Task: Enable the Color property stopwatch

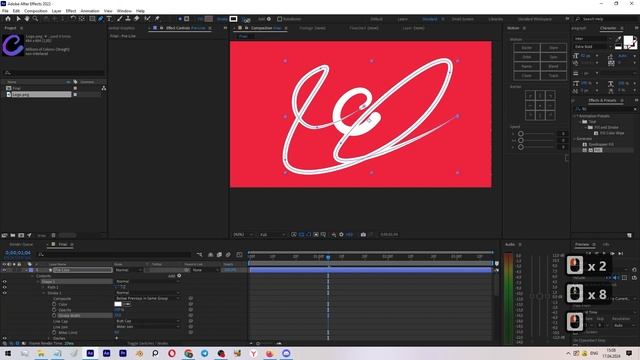Action: [x=54, y=304]
